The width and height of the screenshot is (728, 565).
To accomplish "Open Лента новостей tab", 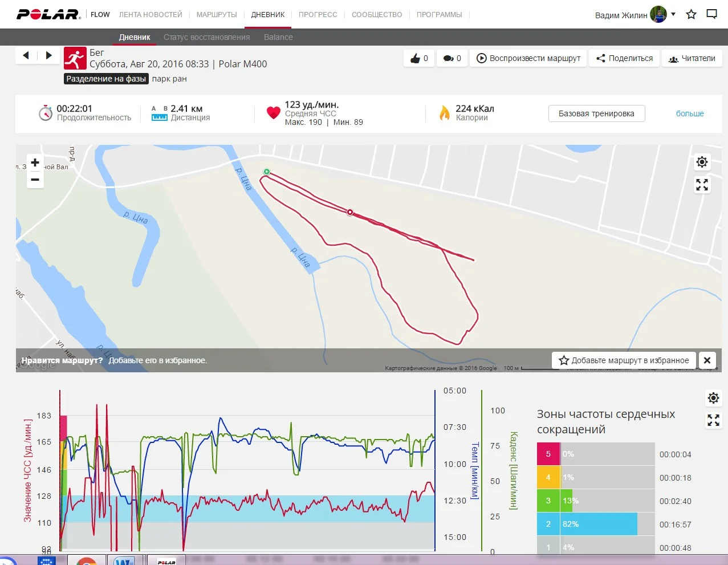I will [x=151, y=14].
